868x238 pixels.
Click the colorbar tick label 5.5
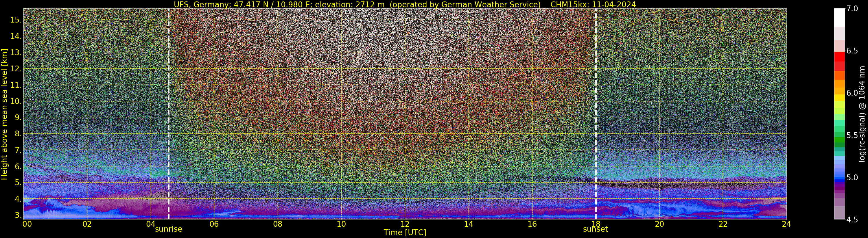click(852, 135)
